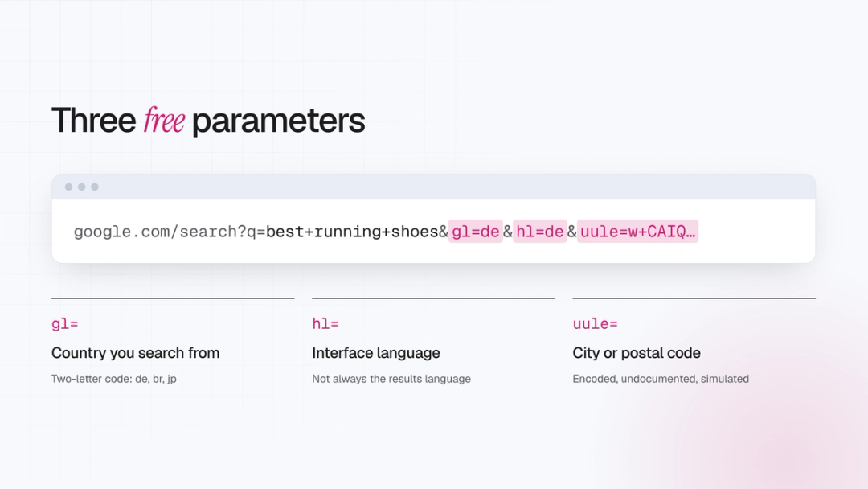
Task: Click 'Encoded, undocumented, simulated' note
Action: [x=661, y=379]
